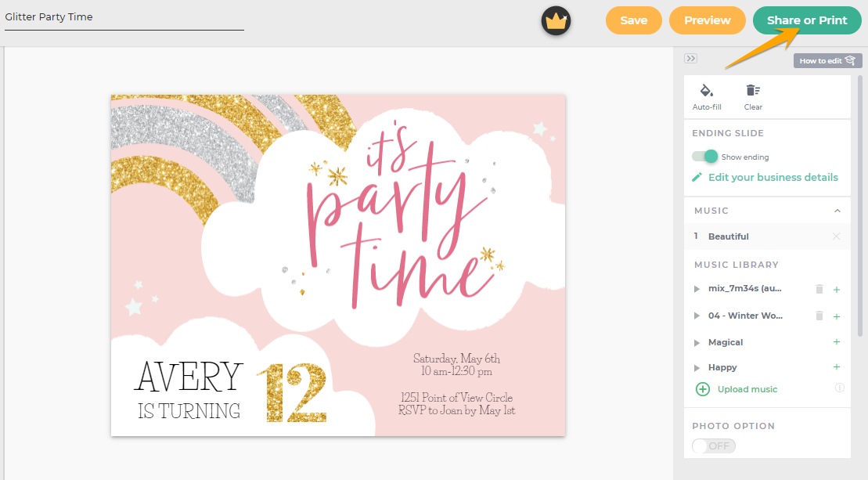Click the info icon beside Upload music
Image resolution: width=868 pixels, height=480 pixels.
(x=840, y=388)
